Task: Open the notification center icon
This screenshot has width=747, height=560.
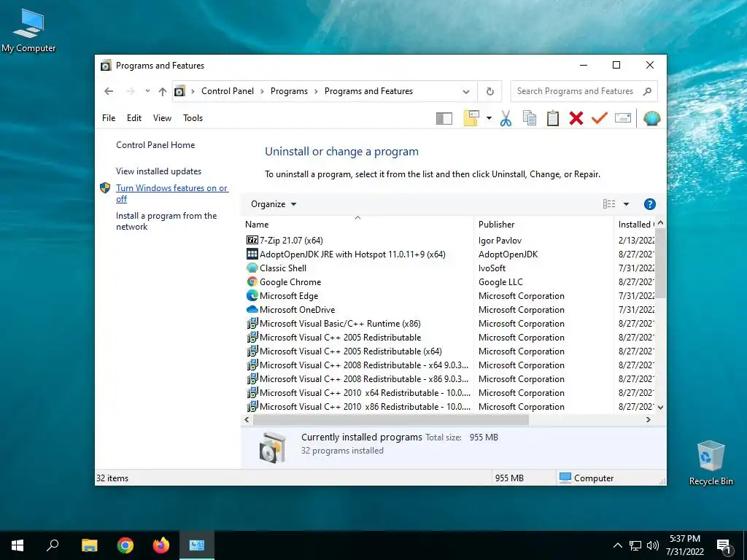Action: (x=724, y=545)
